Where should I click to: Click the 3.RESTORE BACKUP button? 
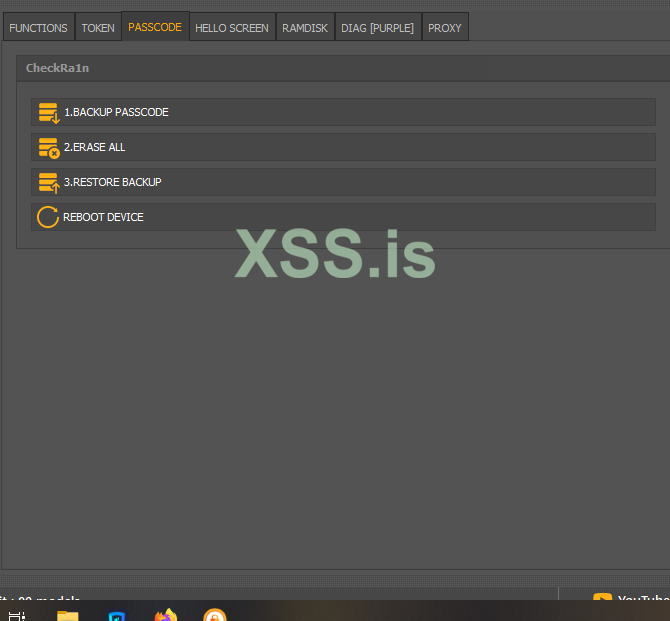343,182
